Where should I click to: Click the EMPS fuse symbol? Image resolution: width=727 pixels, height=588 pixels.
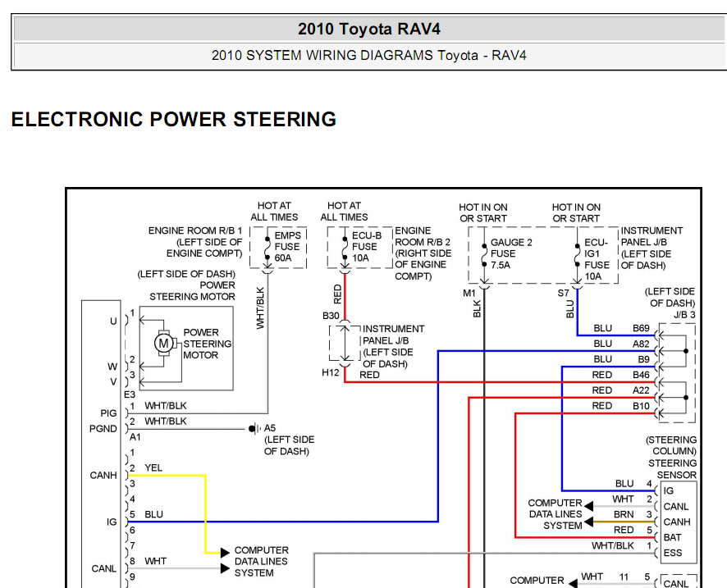[x=267, y=248]
